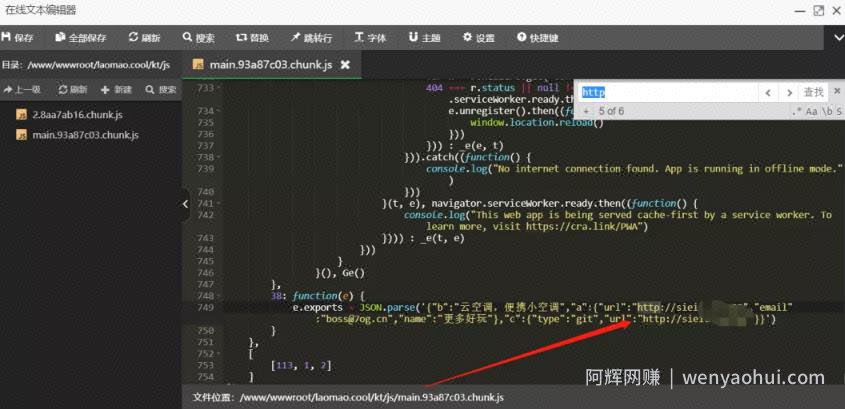Screen dimensions: 845x409
Task: Click the JS icon of sidebar main.93a87c03.chunk.js
Action: click(22, 135)
